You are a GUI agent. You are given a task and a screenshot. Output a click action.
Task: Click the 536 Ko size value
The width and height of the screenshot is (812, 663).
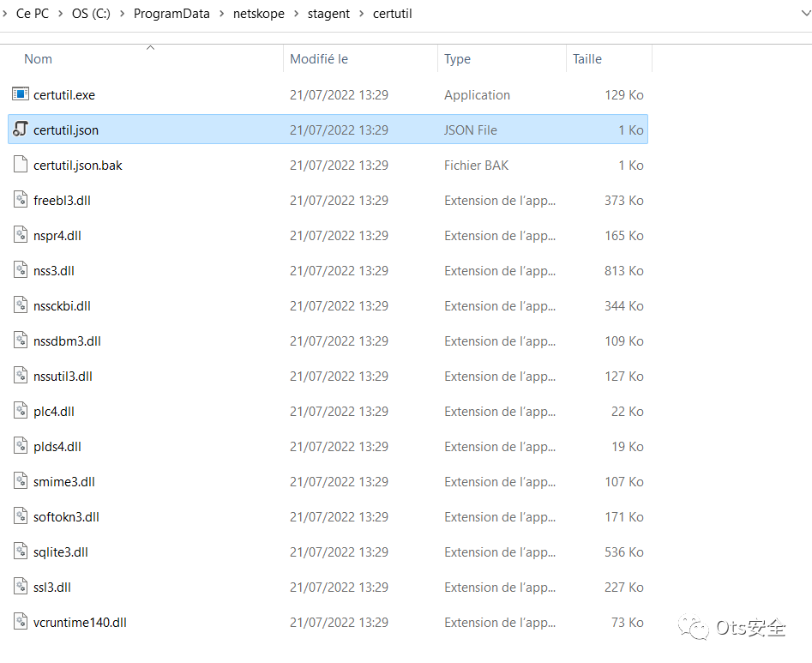(624, 552)
